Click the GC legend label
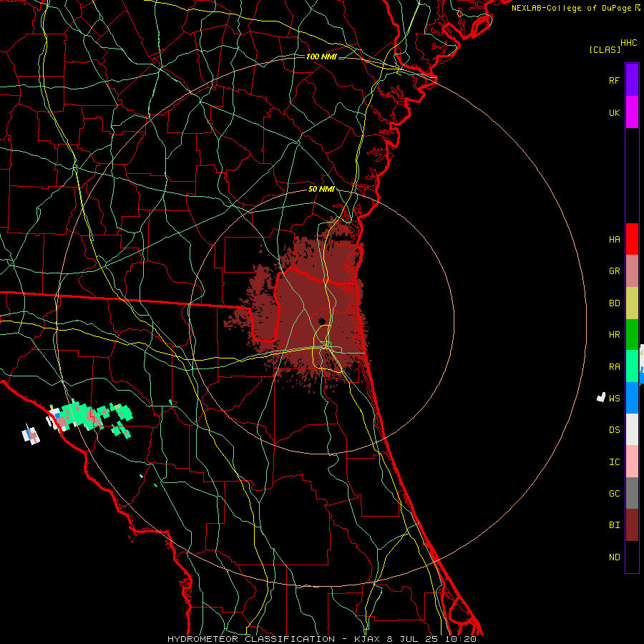 614,494
